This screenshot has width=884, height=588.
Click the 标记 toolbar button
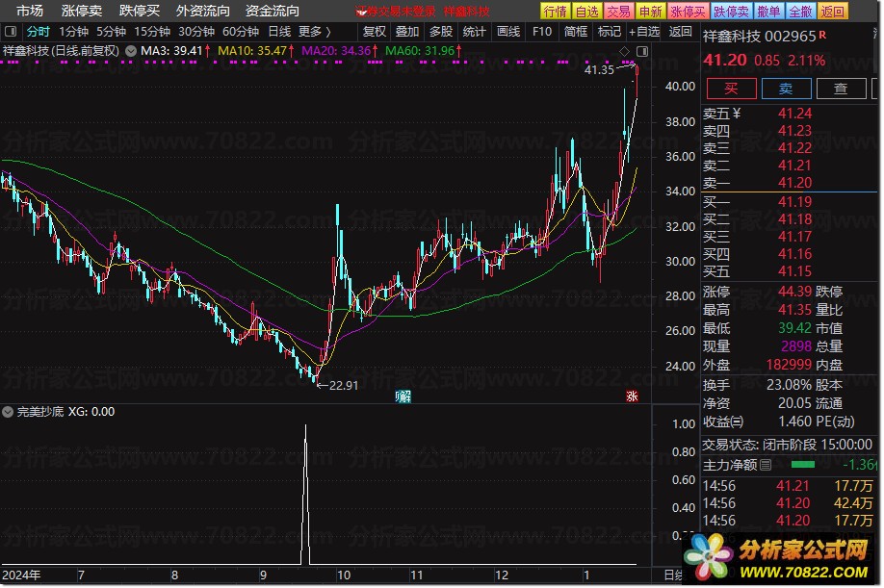click(610, 32)
